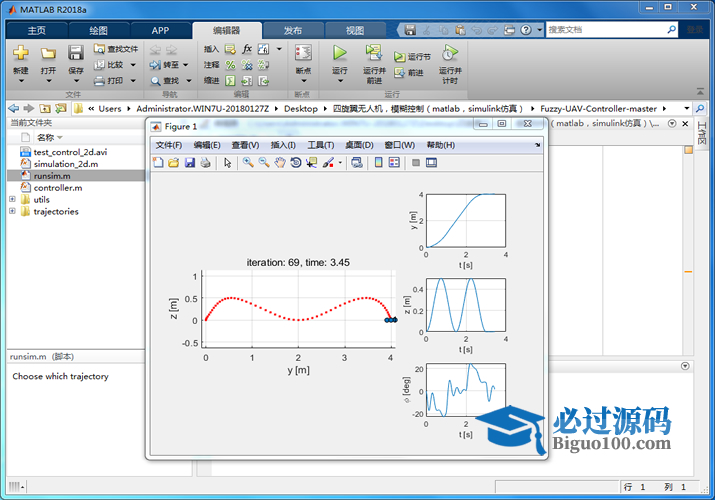The width and height of the screenshot is (715, 500).
Task: Switch to the 发布 Publish tab
Action: pyautogui.click(x=293, y=31)
